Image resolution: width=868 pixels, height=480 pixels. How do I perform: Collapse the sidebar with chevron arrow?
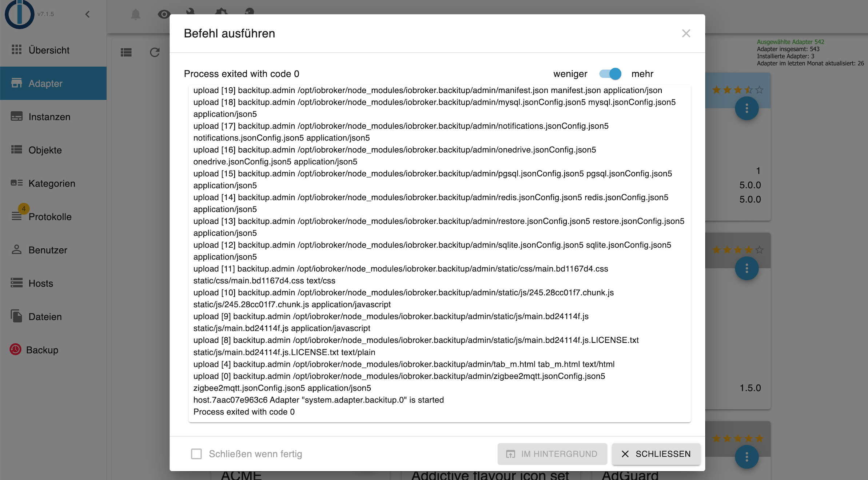point(87,14)
